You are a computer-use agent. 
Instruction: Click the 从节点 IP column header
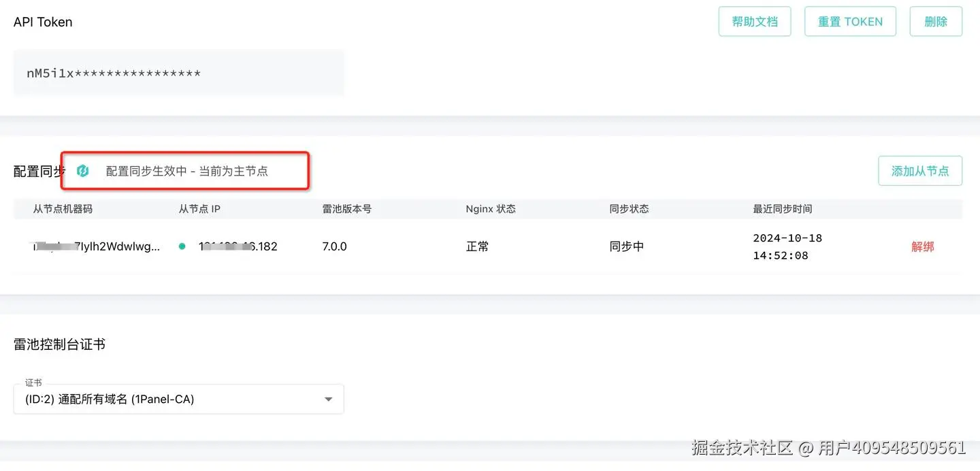(199, 209)
